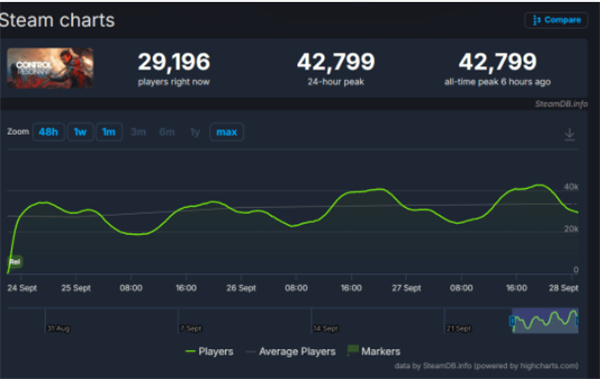
Task: Select the 1m zoom range
Action: 109,132
